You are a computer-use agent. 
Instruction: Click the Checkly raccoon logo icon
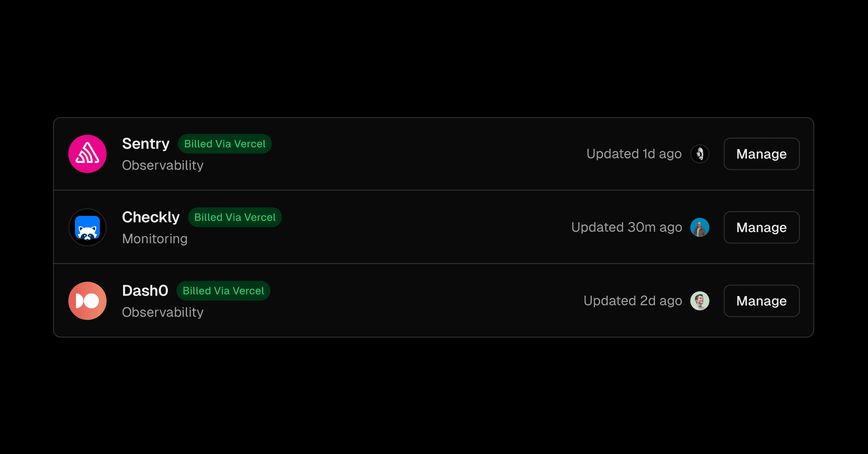tap(87, 227)
